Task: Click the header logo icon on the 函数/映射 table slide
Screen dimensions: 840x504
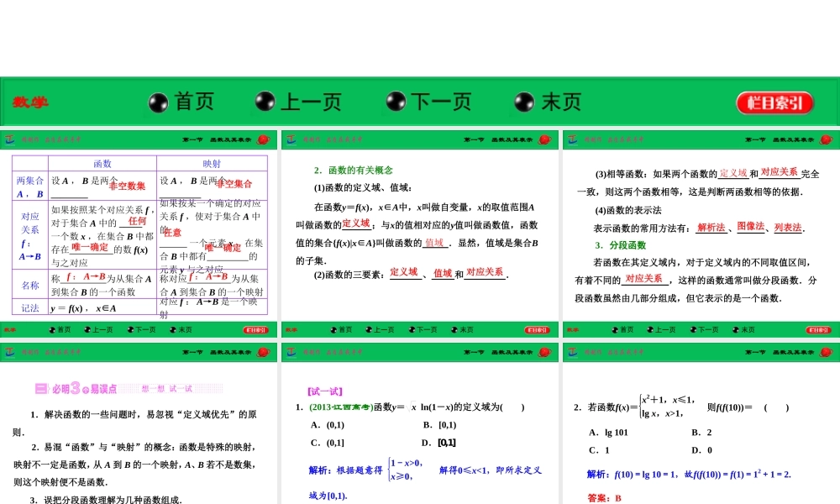Action: [x=10, y=139]
